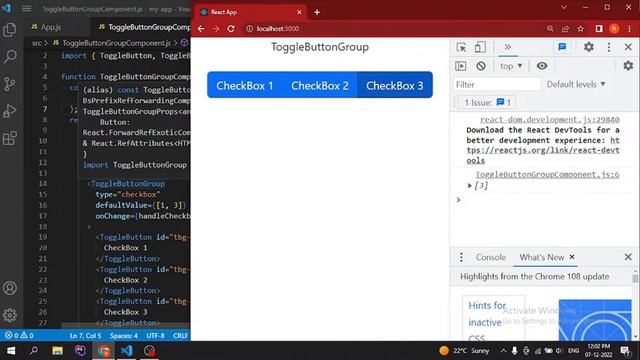Viewport: 640px width, 360px height.
Task: Open the Chrome profile avatar
Action: pyautogui.click(x=614, y=29)
